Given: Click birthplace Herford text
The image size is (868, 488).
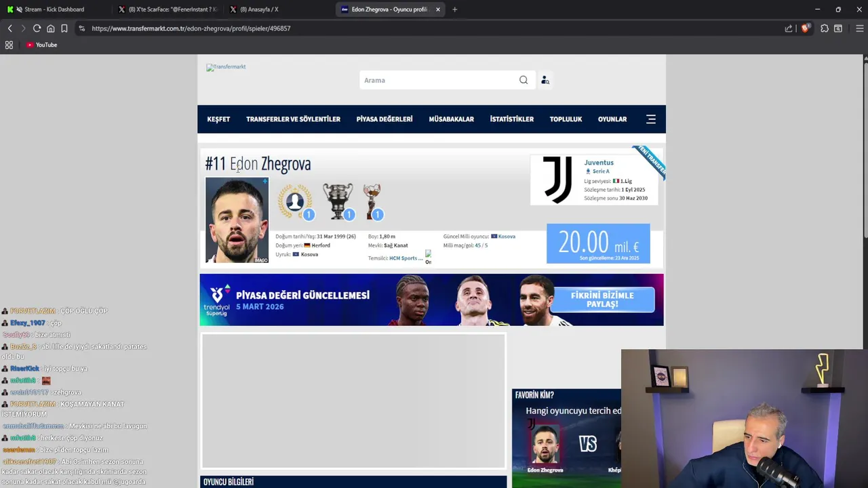Looking at the screenshot, I should tap(321, 245).
